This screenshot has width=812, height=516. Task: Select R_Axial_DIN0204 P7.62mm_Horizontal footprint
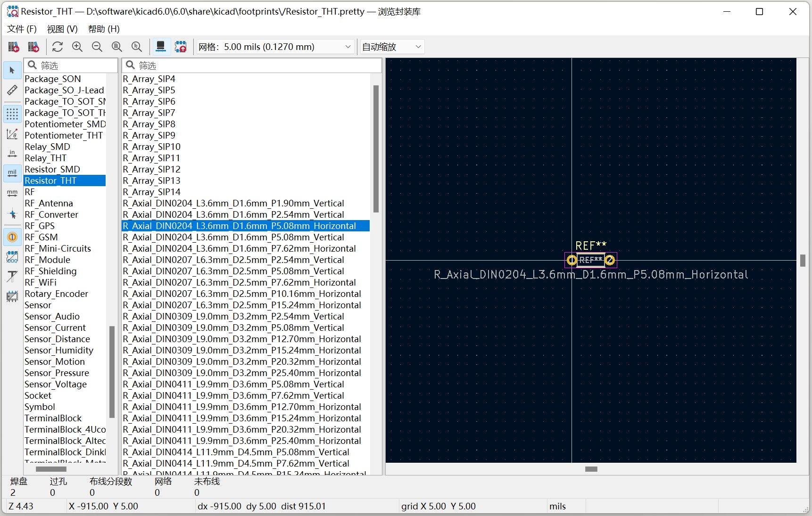point(246,248)
